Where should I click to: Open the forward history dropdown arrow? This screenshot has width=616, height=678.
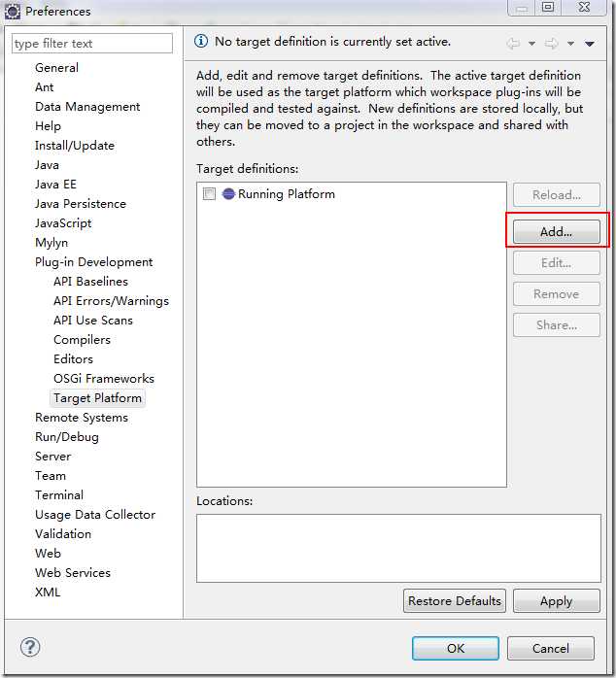(570, 44)
